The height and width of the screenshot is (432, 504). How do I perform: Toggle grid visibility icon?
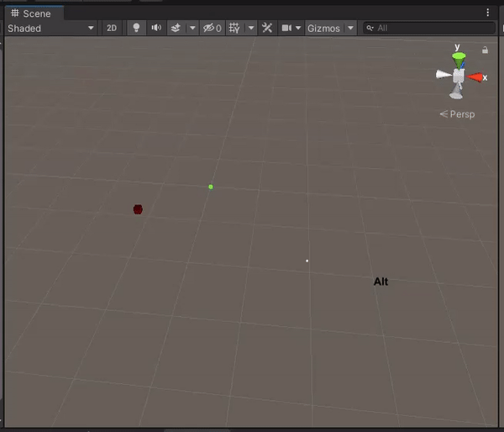[x=234, y=29]
